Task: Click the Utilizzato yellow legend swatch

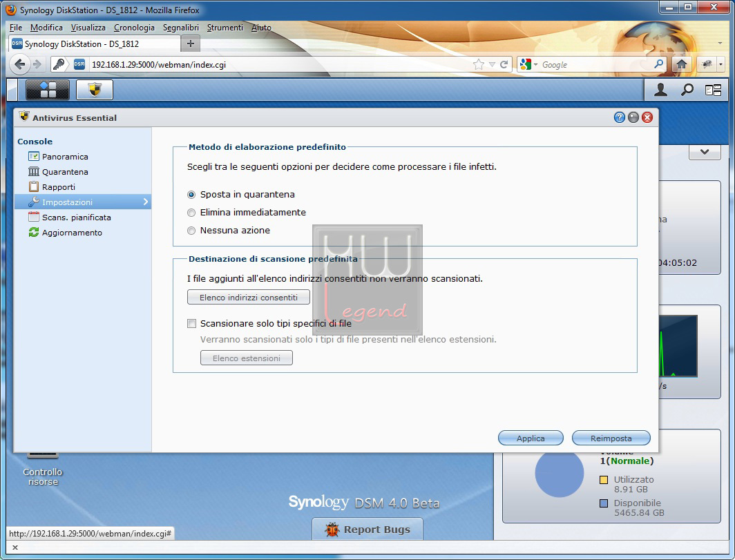Action: [604, 480]
